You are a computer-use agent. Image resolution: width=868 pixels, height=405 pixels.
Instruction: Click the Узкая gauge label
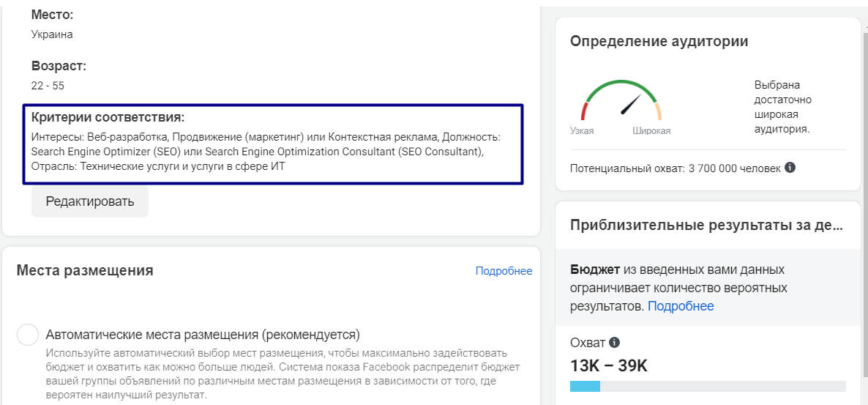[x=582, y=131]
